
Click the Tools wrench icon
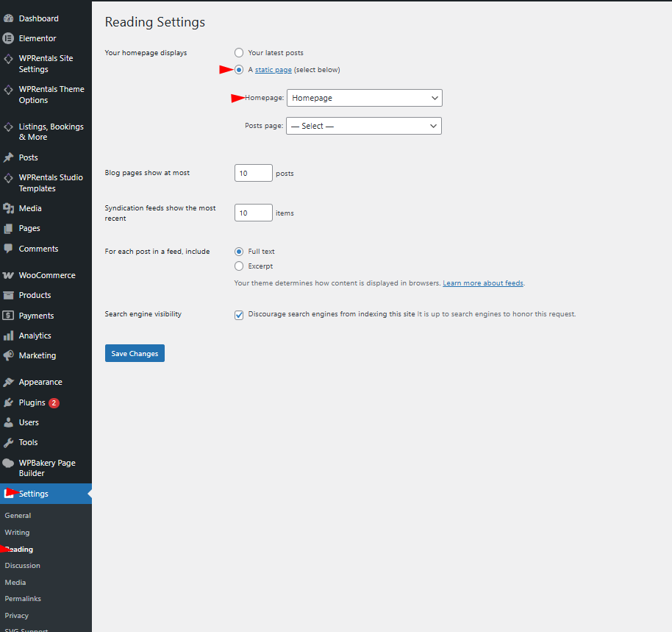click(8, 442)
